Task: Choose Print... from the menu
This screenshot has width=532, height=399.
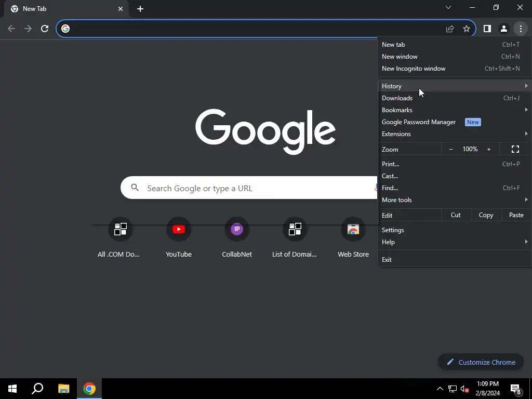Action: pyautogui.click(x=455, y=164)
